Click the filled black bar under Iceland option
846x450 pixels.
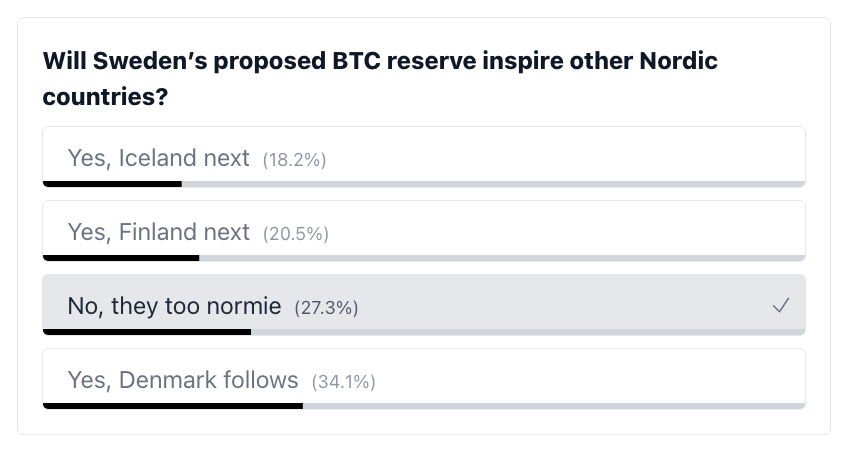[x=112, y=184]
